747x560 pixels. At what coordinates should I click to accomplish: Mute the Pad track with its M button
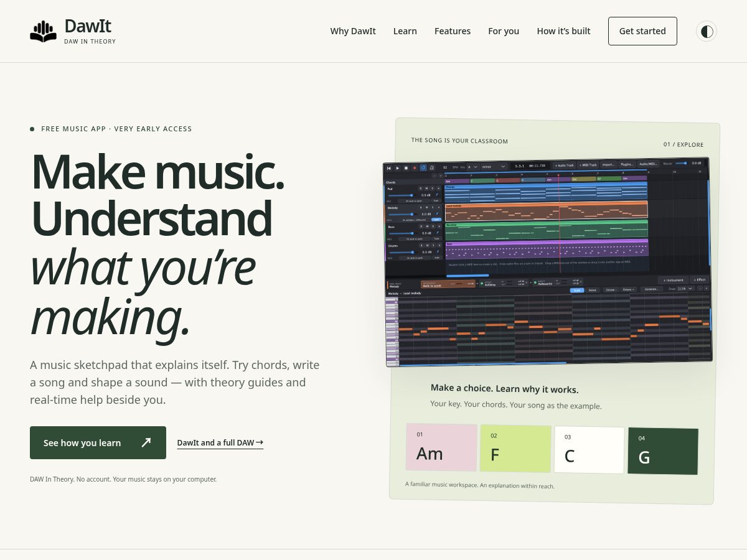[426, 189]
